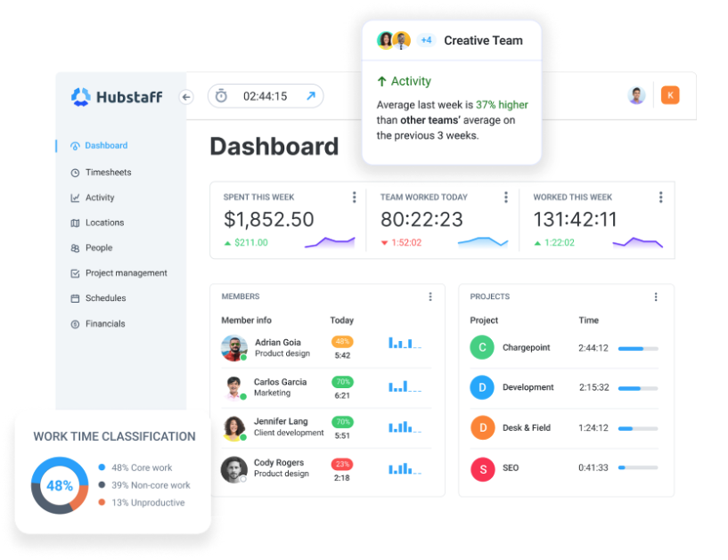Open Team Worked Today options menu
Viewport: 728px width, 560px height.
[506, 197]
